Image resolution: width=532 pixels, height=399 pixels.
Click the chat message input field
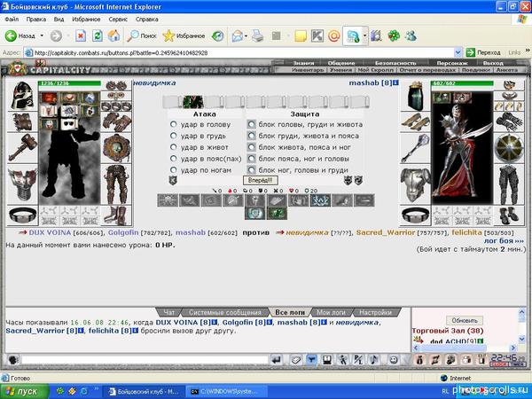pyautogui.click(x=145, y=360)
